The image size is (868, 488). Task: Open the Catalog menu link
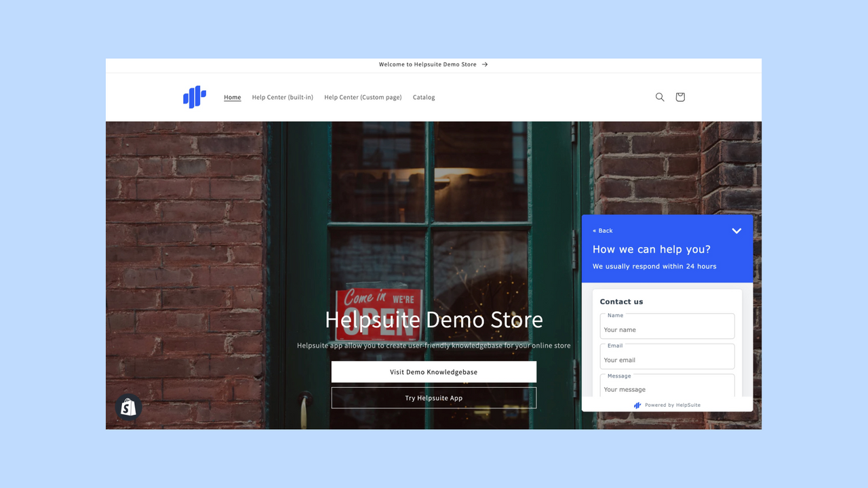pos(424,97)
